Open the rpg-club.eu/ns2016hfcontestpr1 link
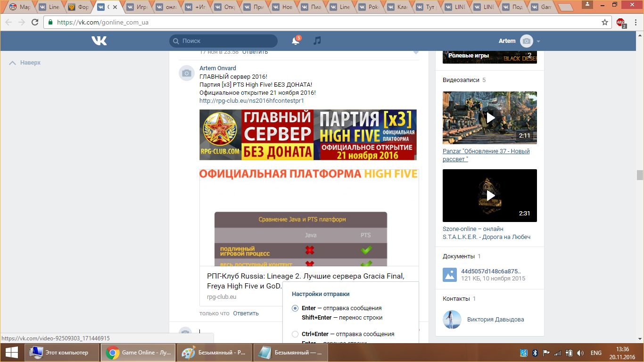Screen dimensions: 644x362 tap(251, 100)
